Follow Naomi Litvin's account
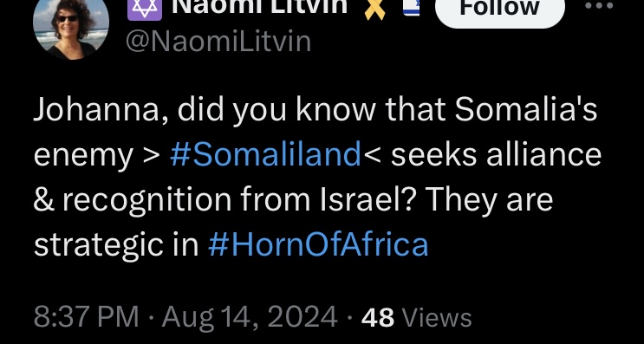 click(x=500, y=10)
